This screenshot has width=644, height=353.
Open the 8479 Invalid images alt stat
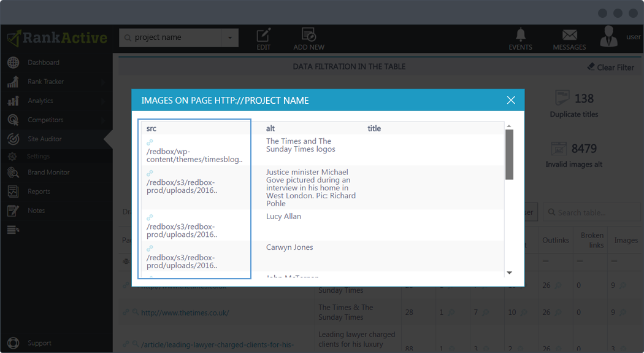(x=573, y=155)
